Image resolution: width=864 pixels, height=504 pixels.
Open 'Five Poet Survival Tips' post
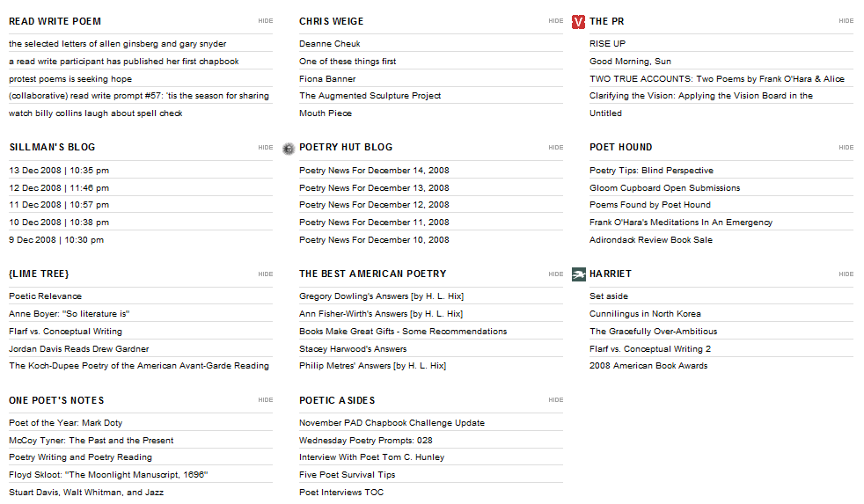click(x=348, y=474)
